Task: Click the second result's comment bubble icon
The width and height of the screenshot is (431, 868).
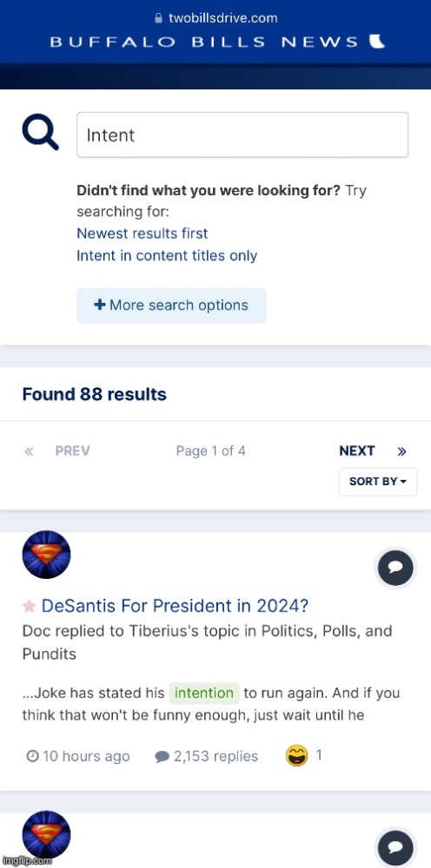Action: point(395,849)
